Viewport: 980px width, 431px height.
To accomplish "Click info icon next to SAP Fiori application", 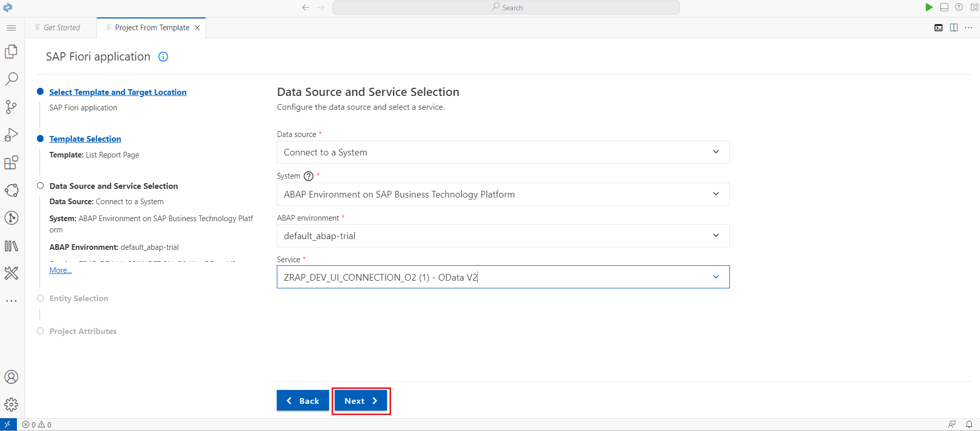I will tap(163, 57).
